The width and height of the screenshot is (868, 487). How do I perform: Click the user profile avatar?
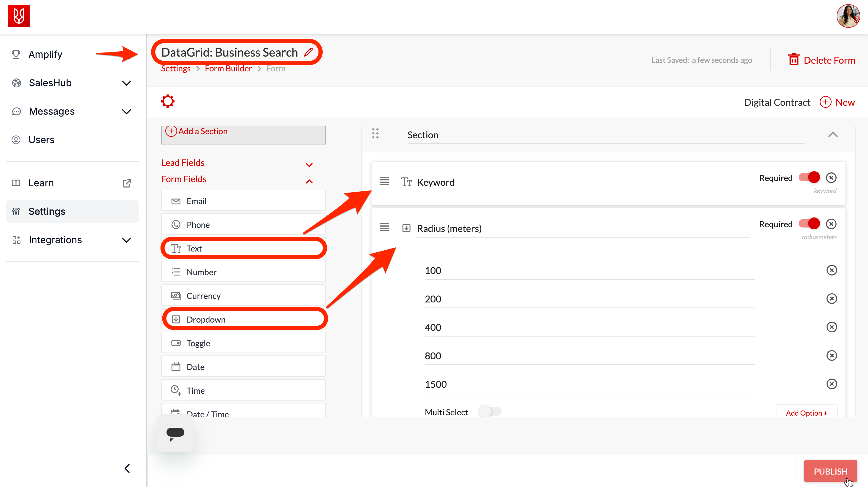[x=848, y=16]
